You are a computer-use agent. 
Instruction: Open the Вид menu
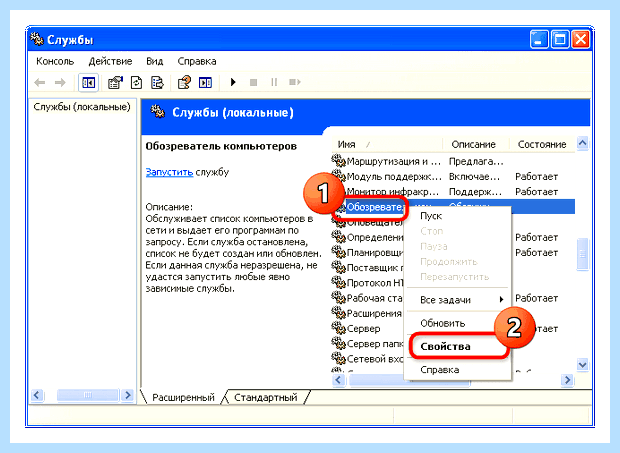(155, 61)
